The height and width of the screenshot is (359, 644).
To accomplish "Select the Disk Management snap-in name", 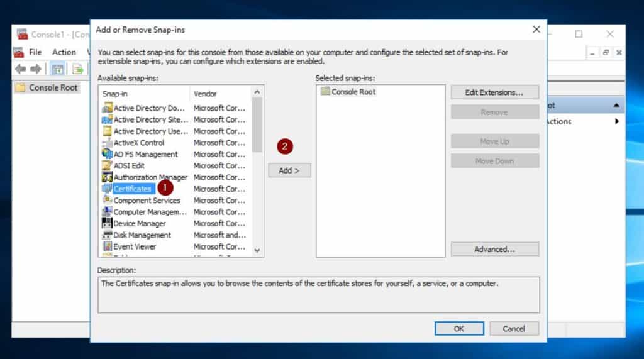I will (x=142, y=235).
